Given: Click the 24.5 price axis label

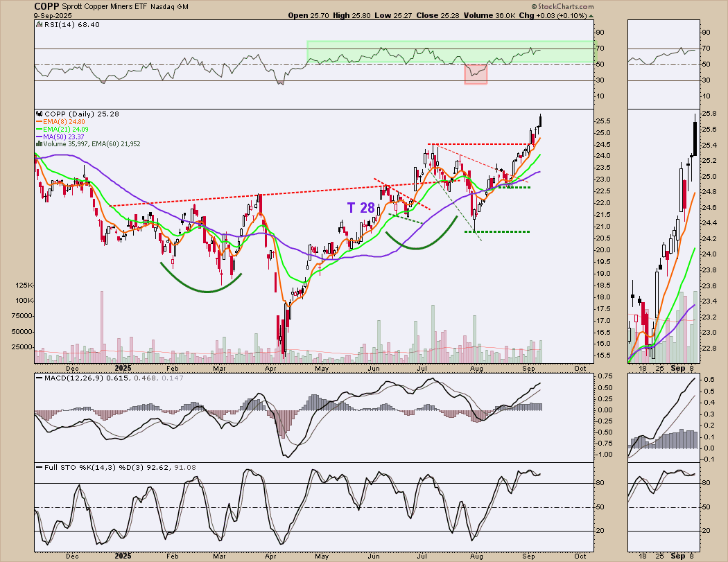Looking at the screenshot, I should coord(604,144).
